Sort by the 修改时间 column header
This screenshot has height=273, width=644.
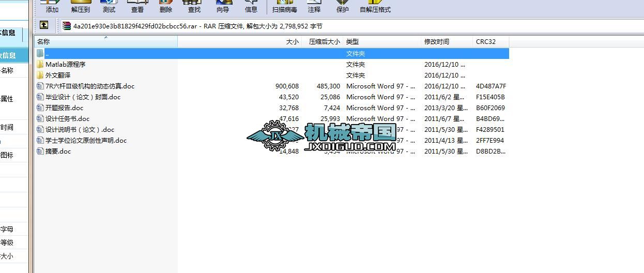click(447, 41)
